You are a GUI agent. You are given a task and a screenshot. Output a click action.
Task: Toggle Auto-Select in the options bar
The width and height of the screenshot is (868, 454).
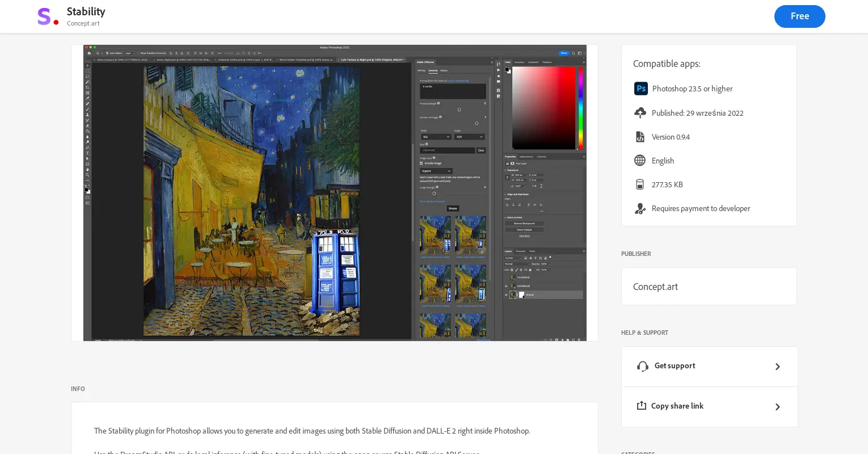(108, 53)
